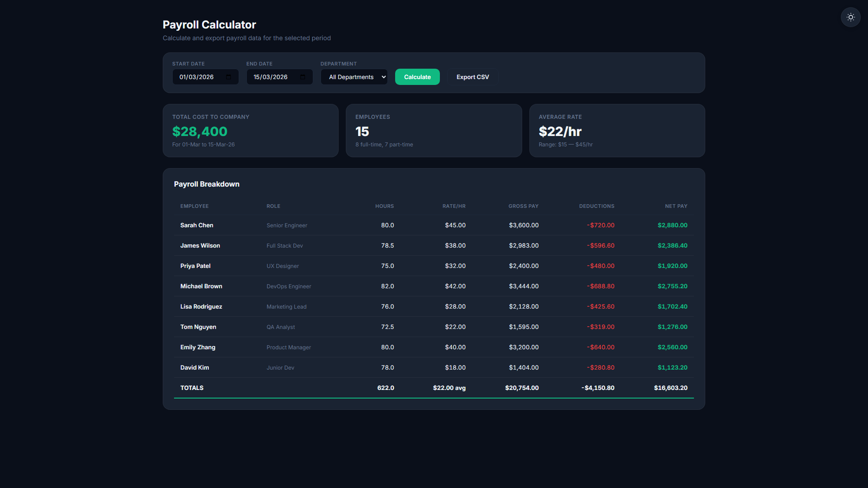
Task: Click the DEDUCTIONS column header
Action: [x=597, y=206]
